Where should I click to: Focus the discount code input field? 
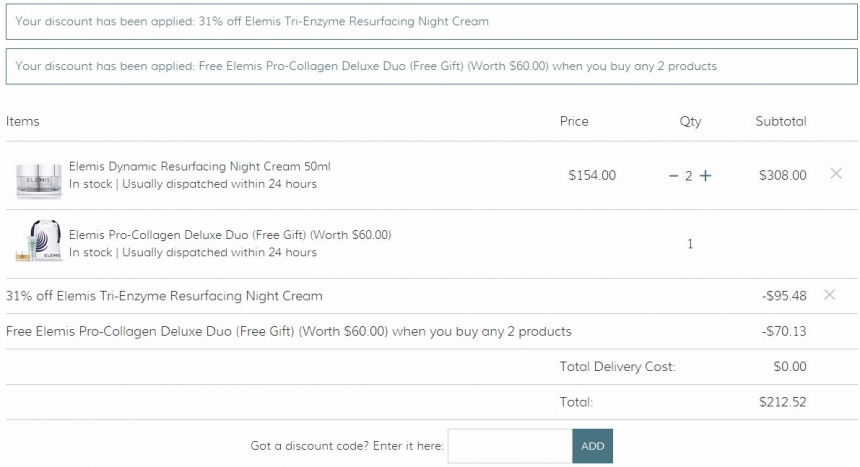510,446
